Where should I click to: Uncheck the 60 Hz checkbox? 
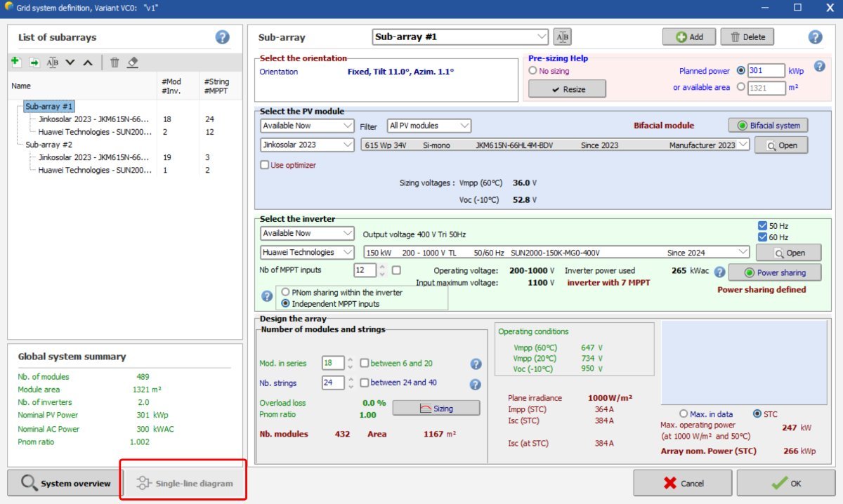coord(762,237)
